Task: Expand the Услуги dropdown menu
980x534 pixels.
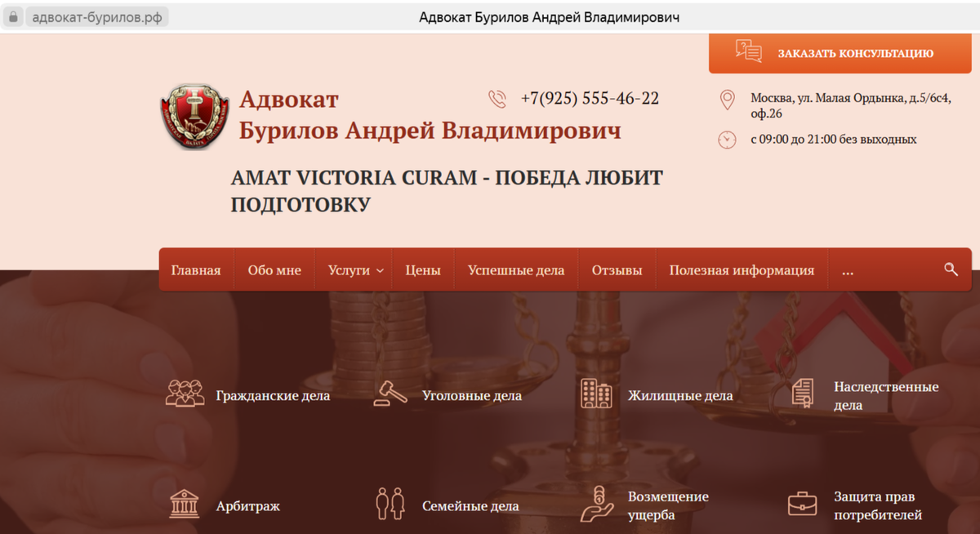Action: click(353, 269)
